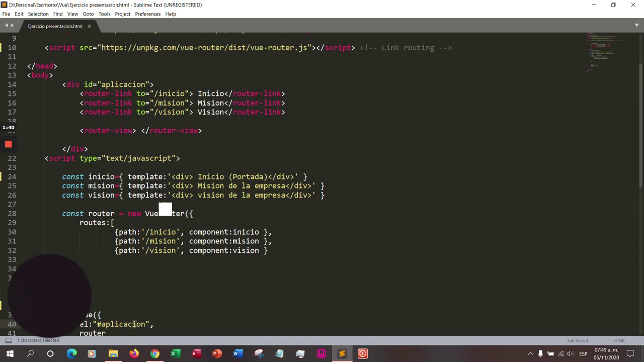The image size is (644, 362).
Task: Click 'Inicio (Portada)' template text
Action: click(232, 177)
